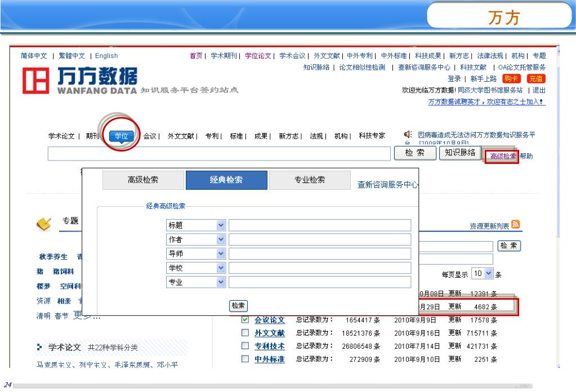This screenshot has height=392, width=576.
Task: Open 学术期刊 in top navigation
Action: (224, 56)
